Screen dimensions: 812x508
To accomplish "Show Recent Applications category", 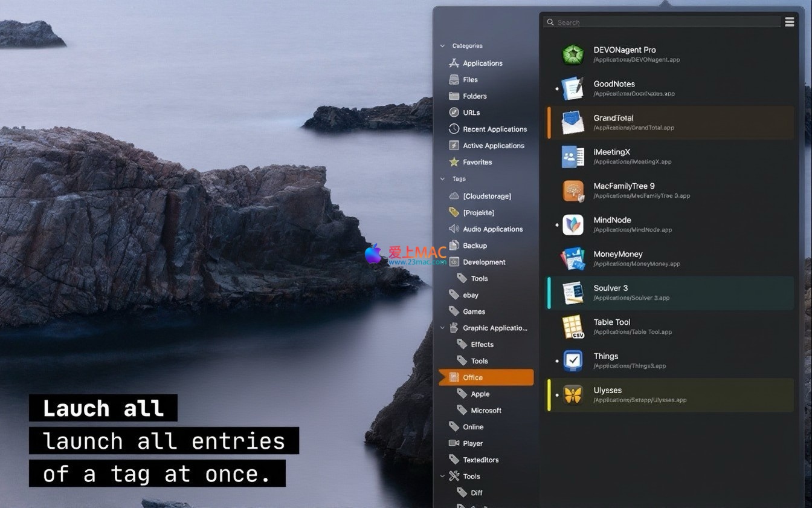I will pyautogui.click(x=494, y=129).
